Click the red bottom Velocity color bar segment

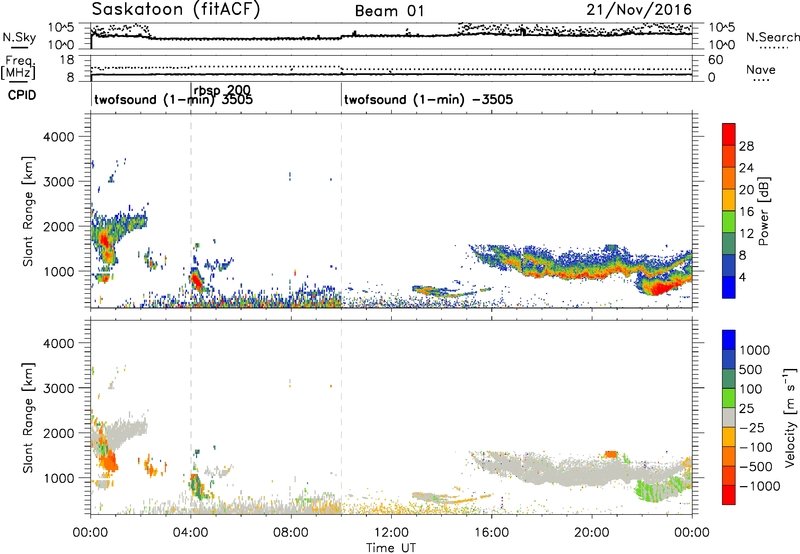(729, 495)
